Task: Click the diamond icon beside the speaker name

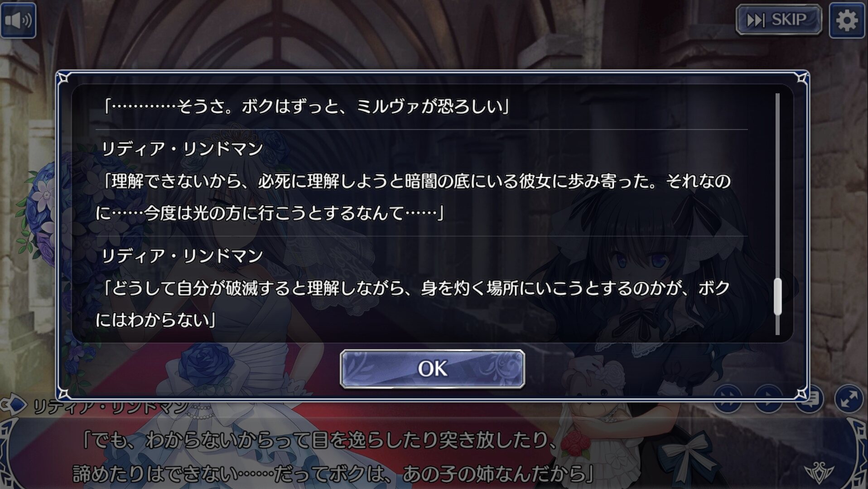Action: [14, 404]
